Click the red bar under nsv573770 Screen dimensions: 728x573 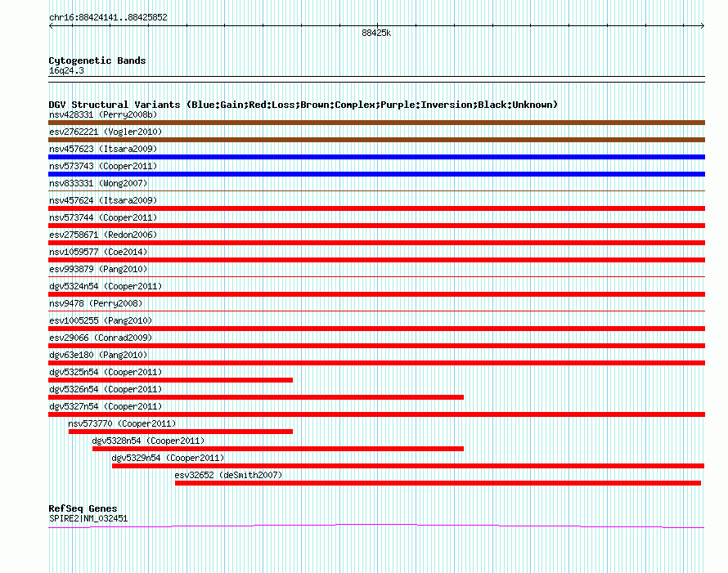(x=181, y=432)
